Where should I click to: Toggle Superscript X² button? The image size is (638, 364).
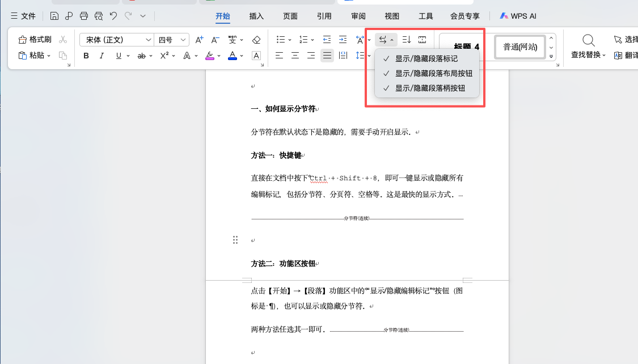pyautogui.click(x=164, y=56)
